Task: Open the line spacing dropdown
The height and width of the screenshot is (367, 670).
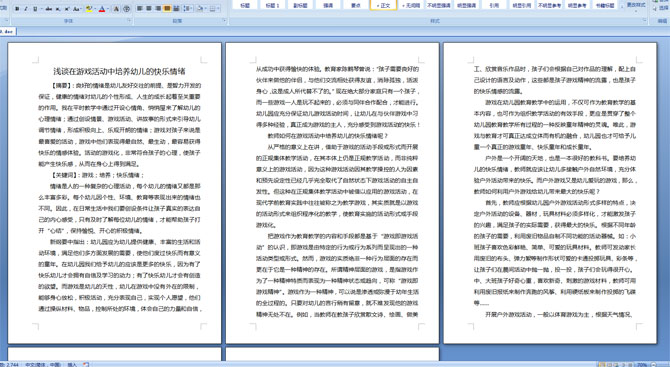Action: click(188, 8)
